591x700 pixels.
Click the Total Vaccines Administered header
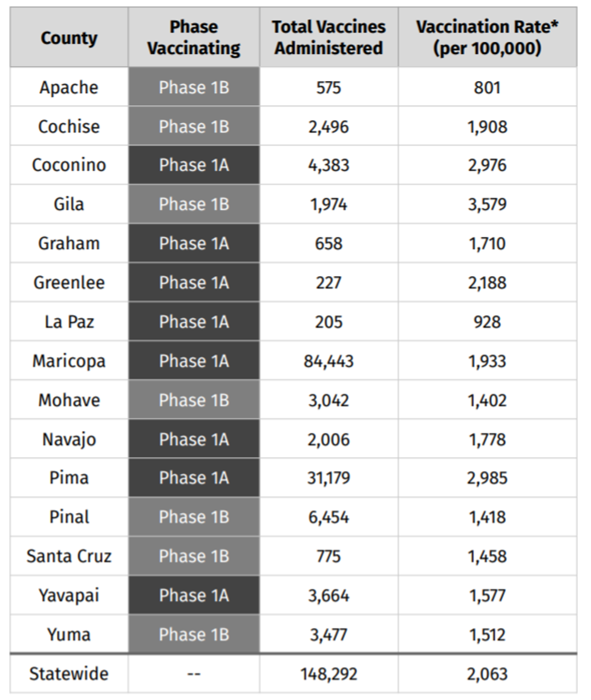click(x=328, y=38)
